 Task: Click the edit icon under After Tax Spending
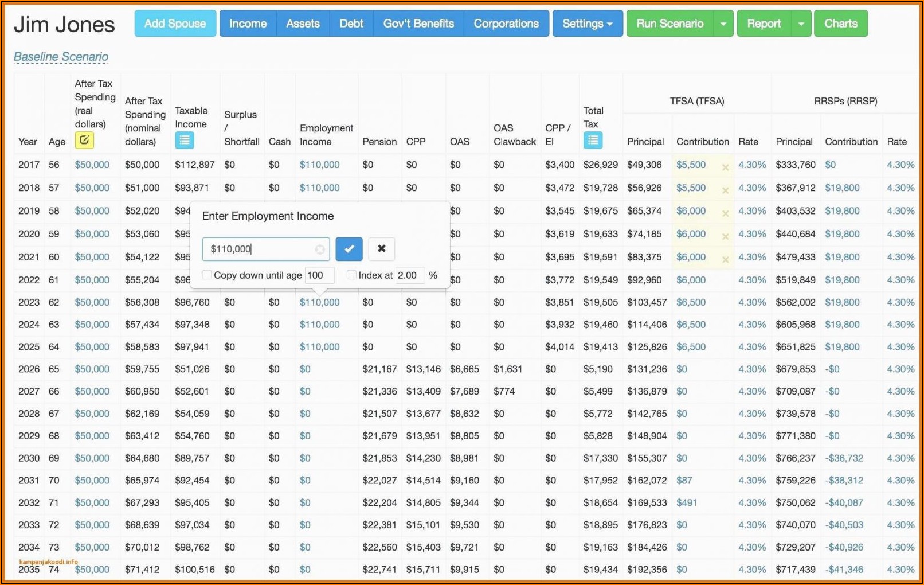coord(84,140)
